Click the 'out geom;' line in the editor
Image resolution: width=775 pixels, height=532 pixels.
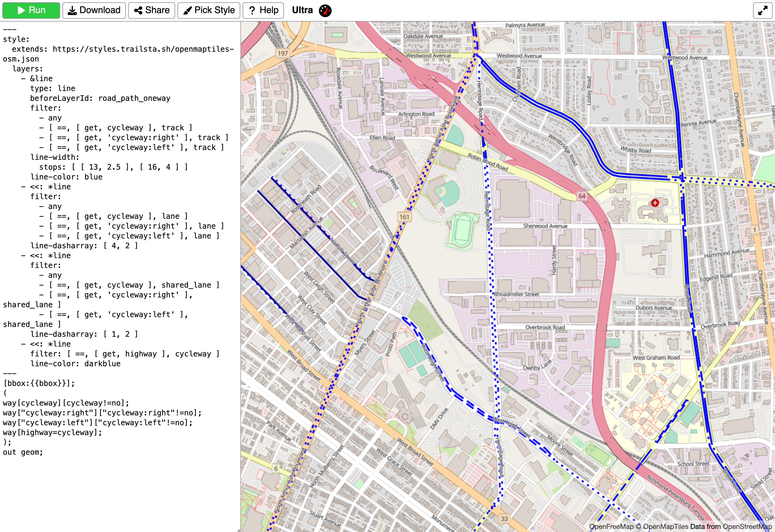click(x=23, y=452)
